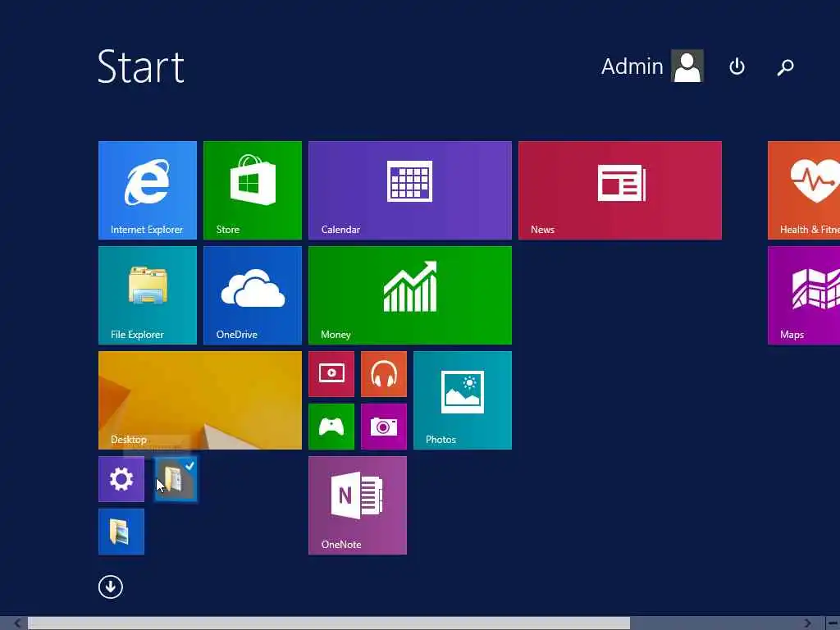Image resolution: width=840 pixels, height=630 pixels.
Task: Open the News tile
Action: click(x=620, y=190)
